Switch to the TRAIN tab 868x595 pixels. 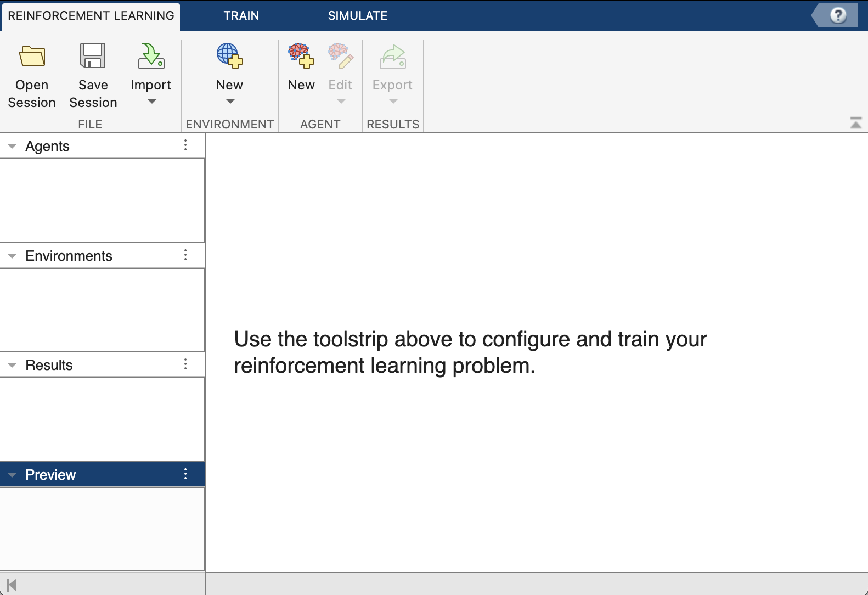241,15
